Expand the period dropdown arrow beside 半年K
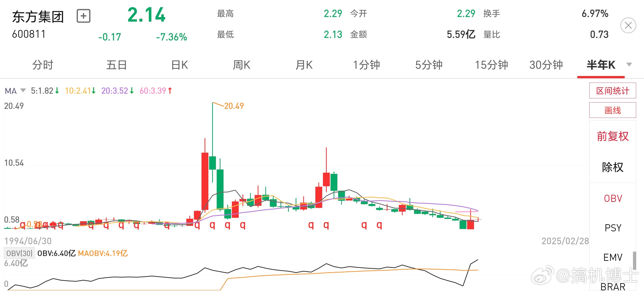The image size is (644, 291). [629, 64]
